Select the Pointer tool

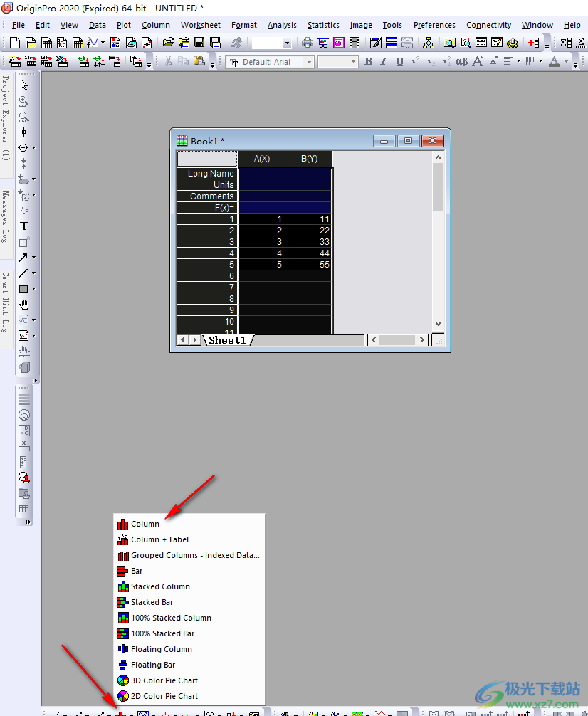click(x=23, y=85)
